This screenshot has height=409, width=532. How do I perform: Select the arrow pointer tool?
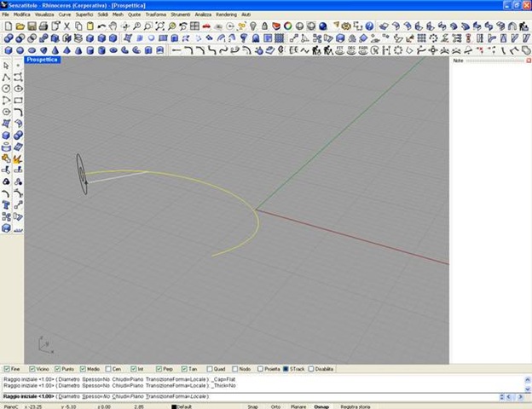click(x=7, y=66)
